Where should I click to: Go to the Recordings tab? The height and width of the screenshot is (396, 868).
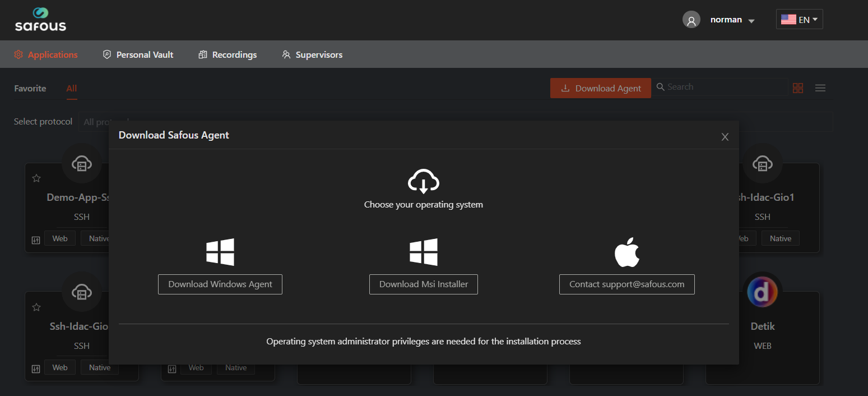(x=228, y=55)
